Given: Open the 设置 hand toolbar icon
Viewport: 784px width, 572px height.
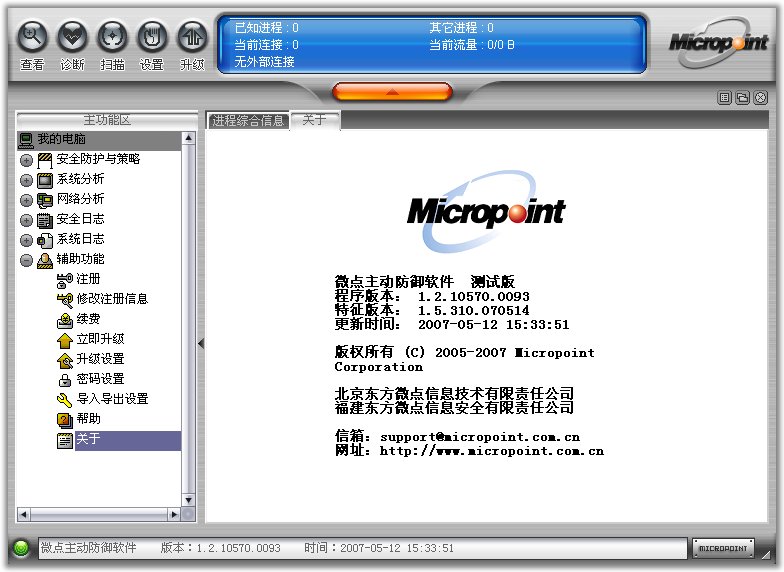Looking at the screenshot, I should click(x=152, y=37).
